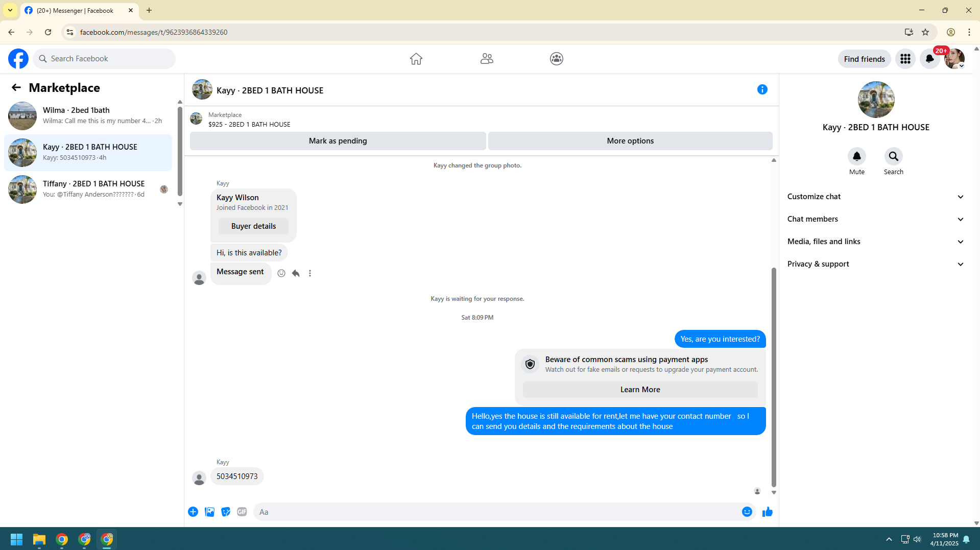This screenshot has height=550, width=980.
Task: Focus the message text box
Action: [495, 512]
